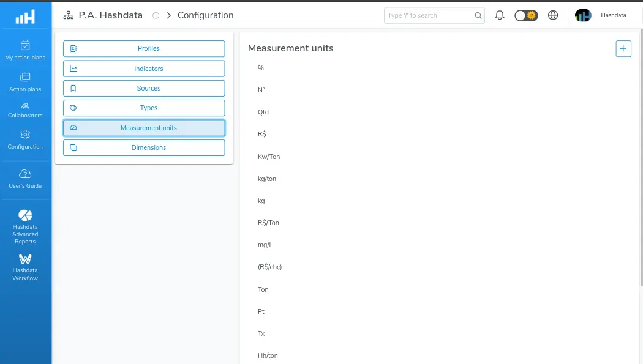Image resolution: width=643 pixels, height=364 pixels.
Task: Open the Sources configuration tab
Action: (144, 89)
